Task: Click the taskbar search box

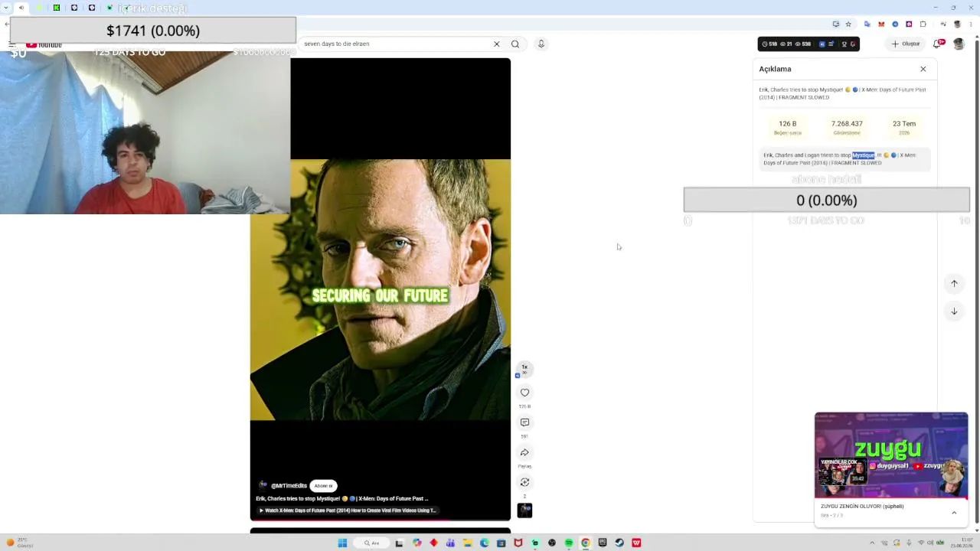Action: tap(372, 543)
